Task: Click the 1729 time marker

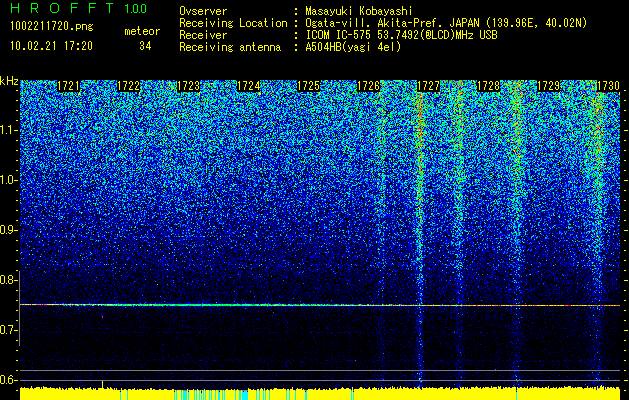Action: coord(548,86)
